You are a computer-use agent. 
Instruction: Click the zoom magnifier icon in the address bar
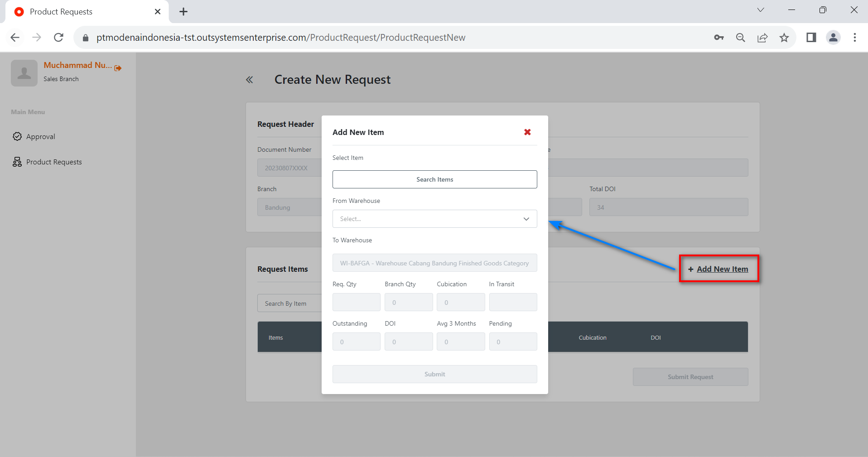click(x=741, y=38)
